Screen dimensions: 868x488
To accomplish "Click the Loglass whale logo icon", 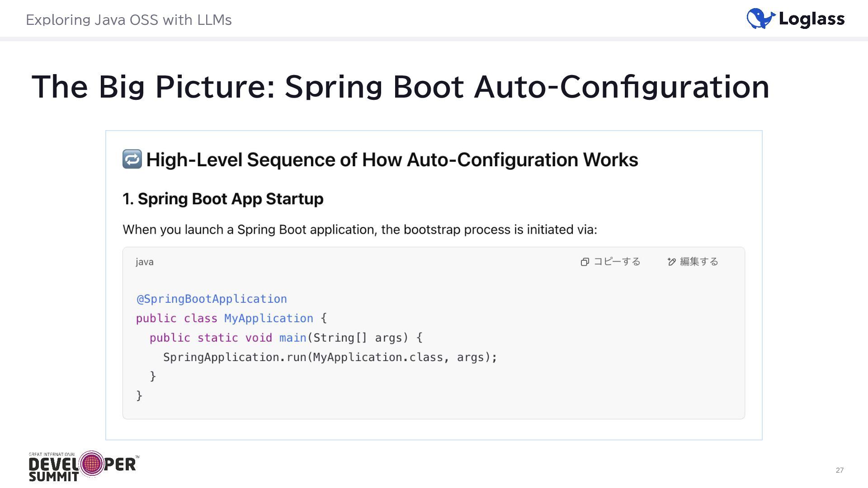I will [760, 19].
